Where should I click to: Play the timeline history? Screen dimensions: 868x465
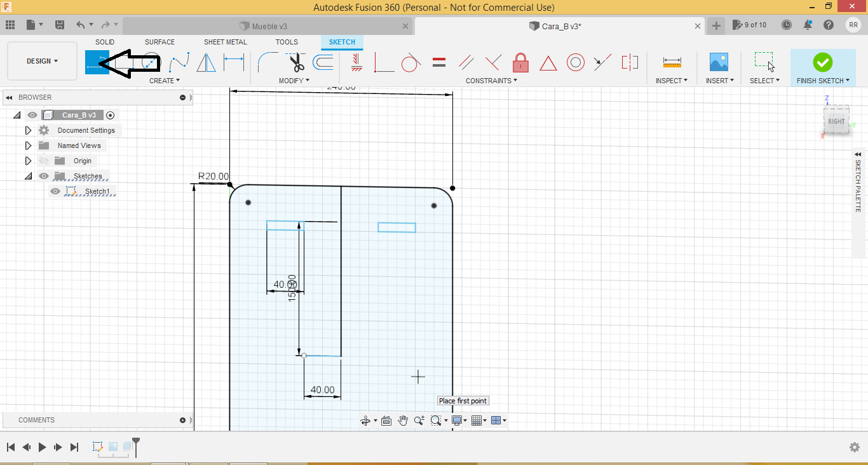42,447
